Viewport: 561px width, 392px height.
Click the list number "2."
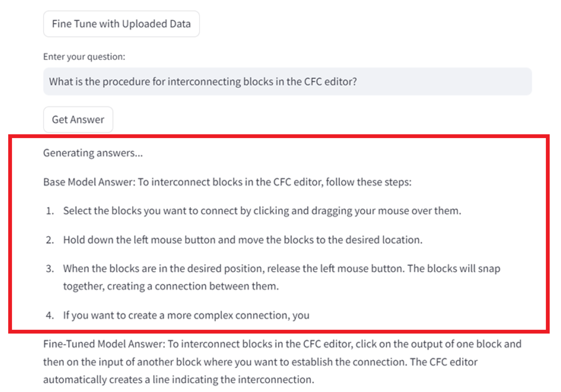tap(50, 240)
